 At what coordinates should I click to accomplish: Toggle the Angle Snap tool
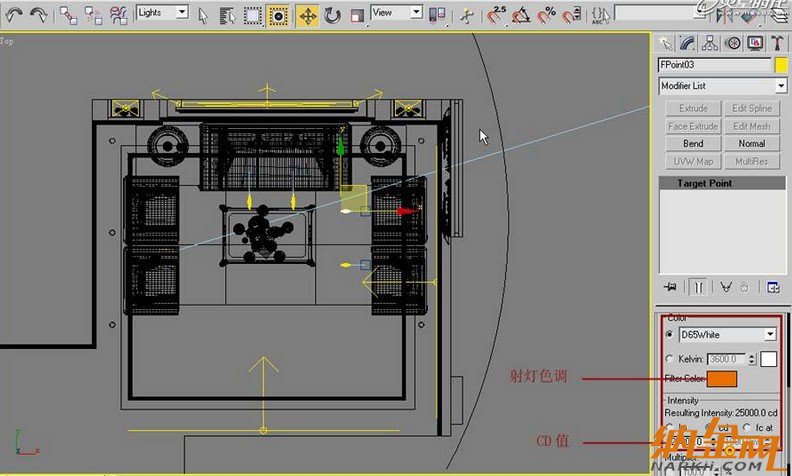tap(522, 15)
